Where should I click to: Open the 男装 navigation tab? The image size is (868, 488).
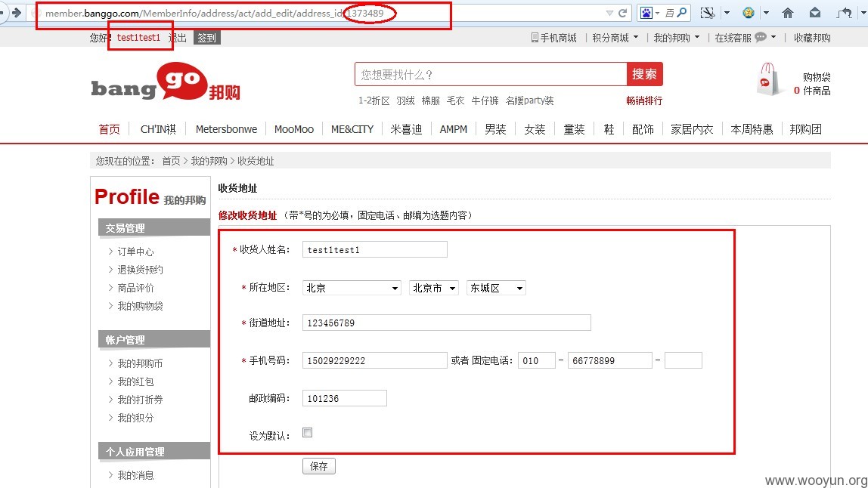495,129
